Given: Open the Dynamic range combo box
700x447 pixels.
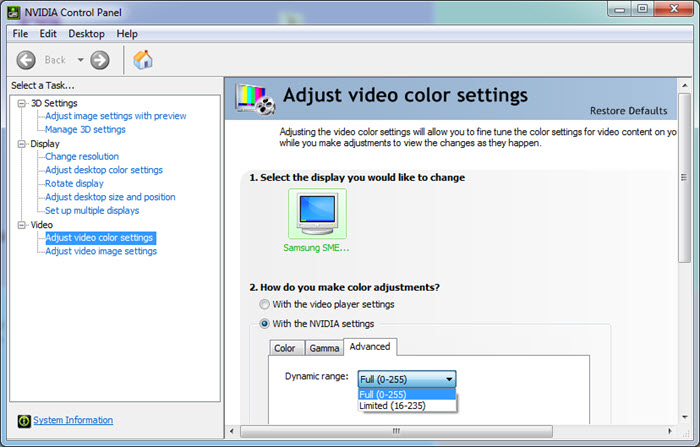Looking at the screenshot, I should [x=407, y=379].
